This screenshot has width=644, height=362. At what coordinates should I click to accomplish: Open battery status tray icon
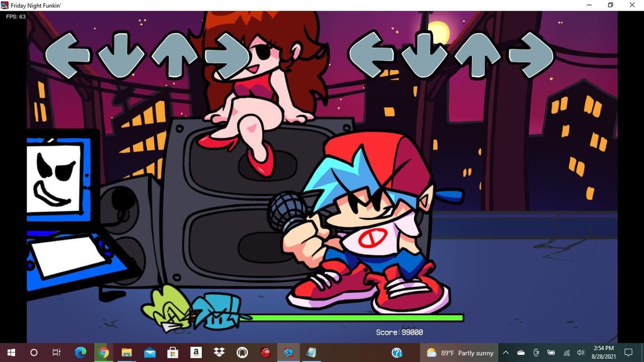pyautogui.click(x=551, y=353)
